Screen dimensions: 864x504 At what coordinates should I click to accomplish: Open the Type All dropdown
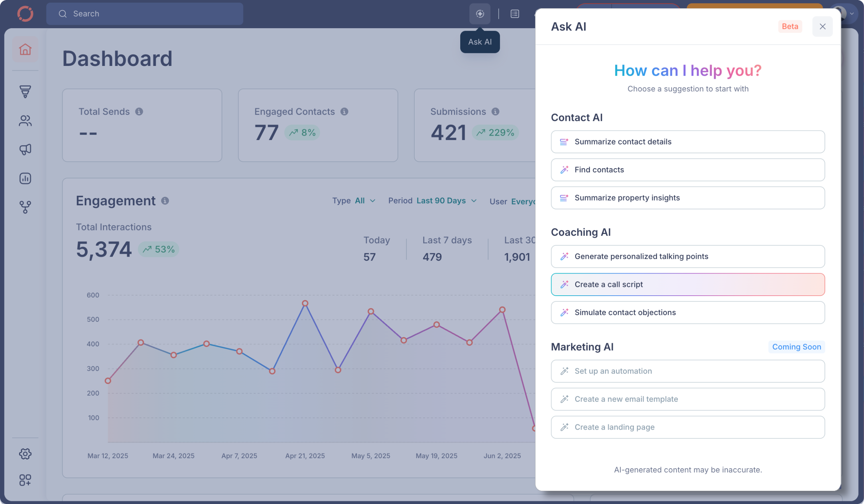point(364,201)
